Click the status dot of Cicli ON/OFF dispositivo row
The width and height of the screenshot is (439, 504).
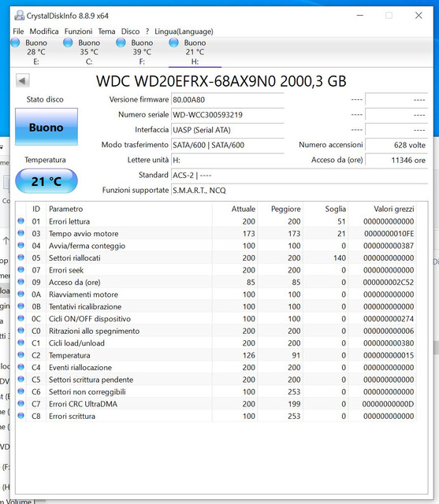point(21,318)
